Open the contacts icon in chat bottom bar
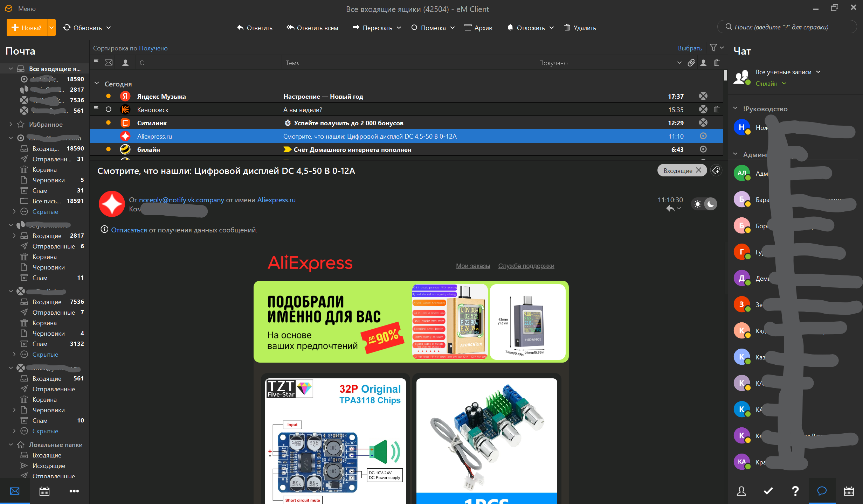The width and height of the screenshot is (863, 504). tap(741, 491)
